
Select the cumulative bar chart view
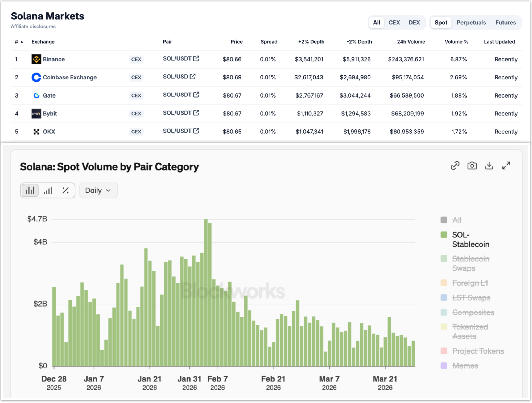click(48, 190)
